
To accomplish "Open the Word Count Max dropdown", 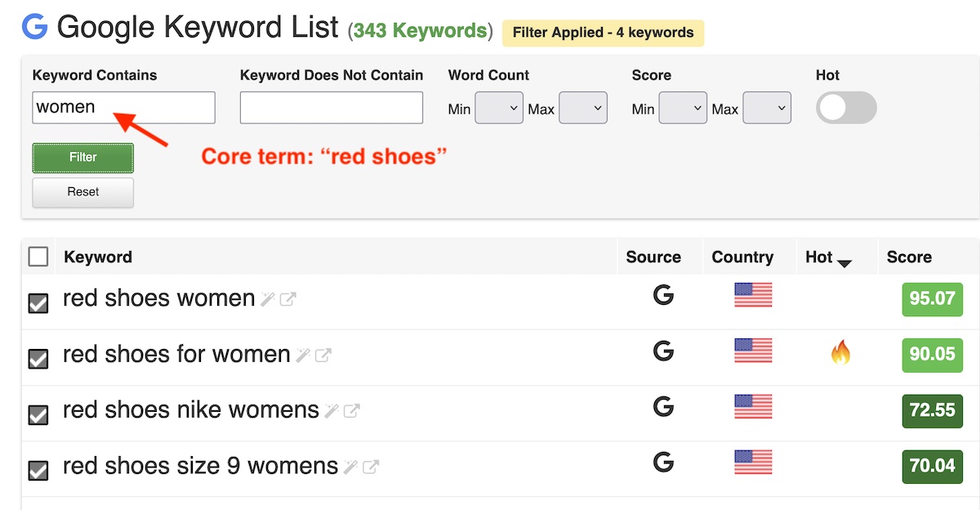I will tap(583, 108).
